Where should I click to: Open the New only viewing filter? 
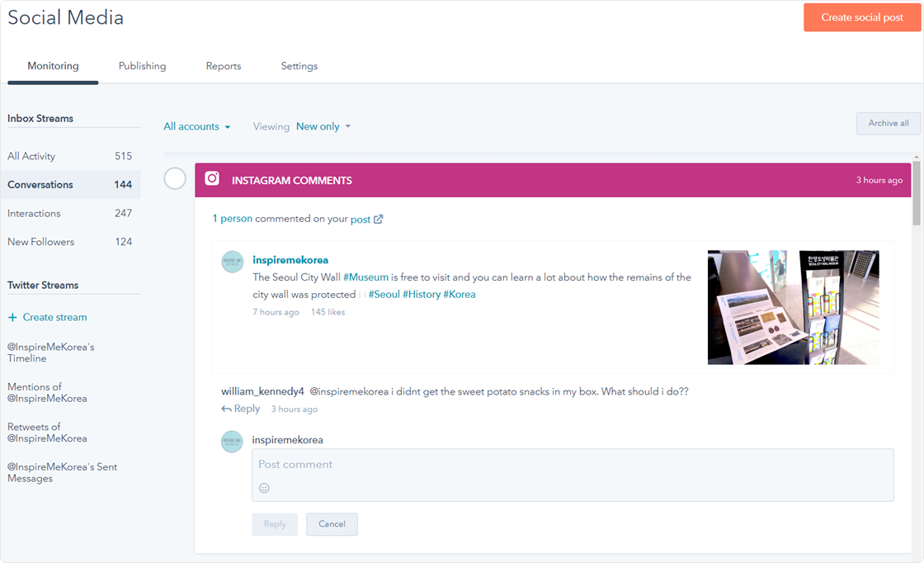323,126
